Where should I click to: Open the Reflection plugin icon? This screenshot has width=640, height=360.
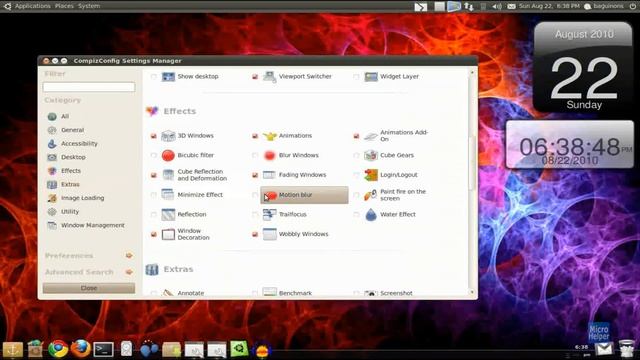(x=168, y=214)
